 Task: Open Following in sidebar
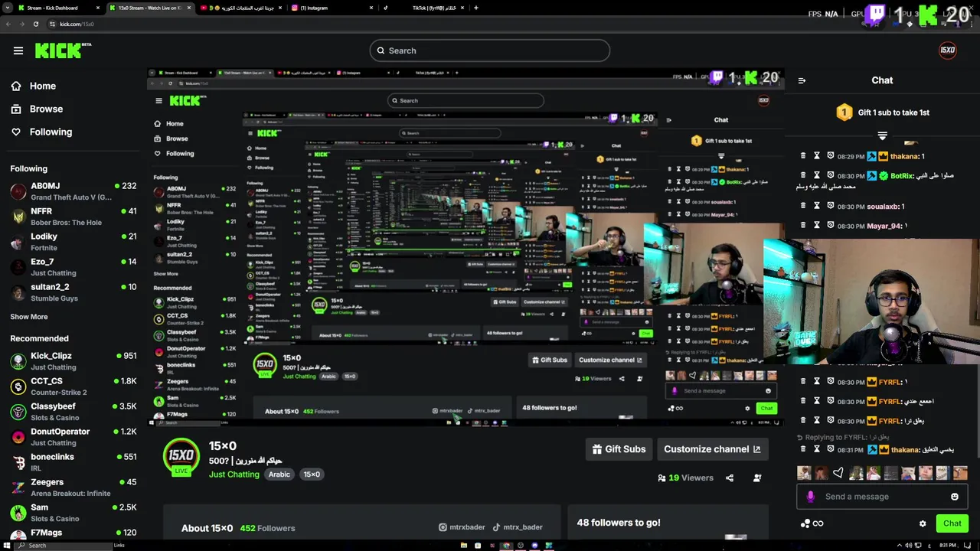pos(41,132)
